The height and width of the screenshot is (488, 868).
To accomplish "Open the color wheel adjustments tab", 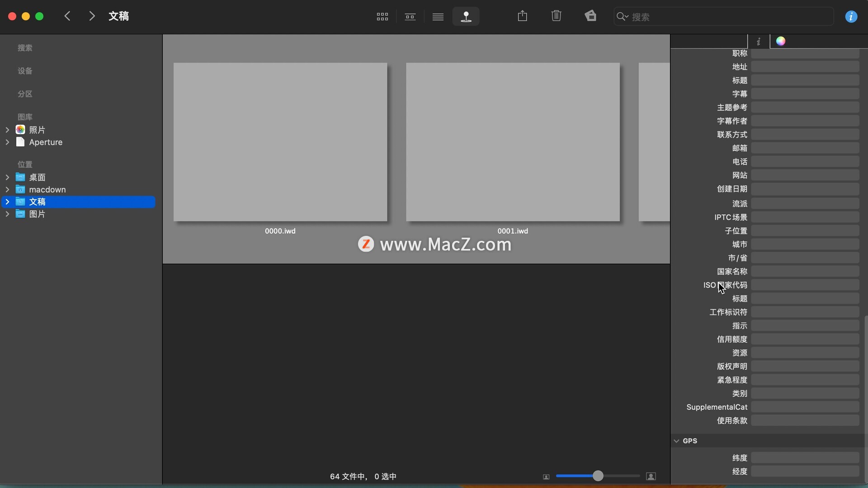I will click(x=781, y=41).
